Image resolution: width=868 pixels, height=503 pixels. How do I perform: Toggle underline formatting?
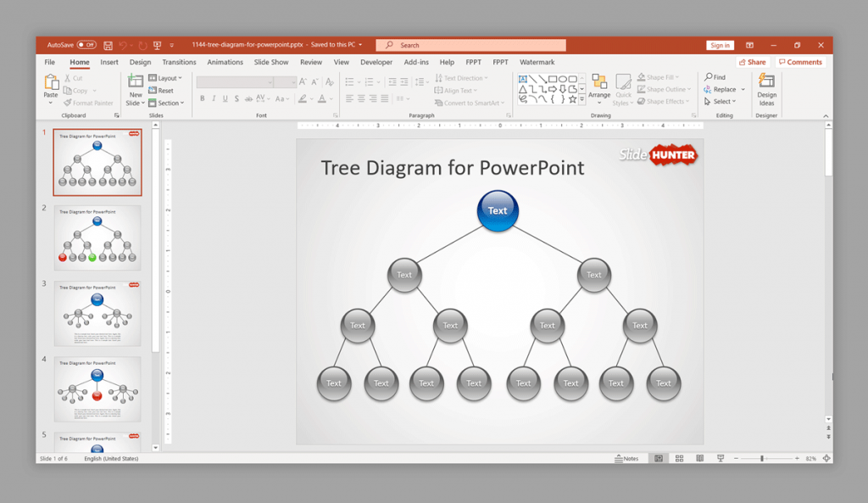223,98
